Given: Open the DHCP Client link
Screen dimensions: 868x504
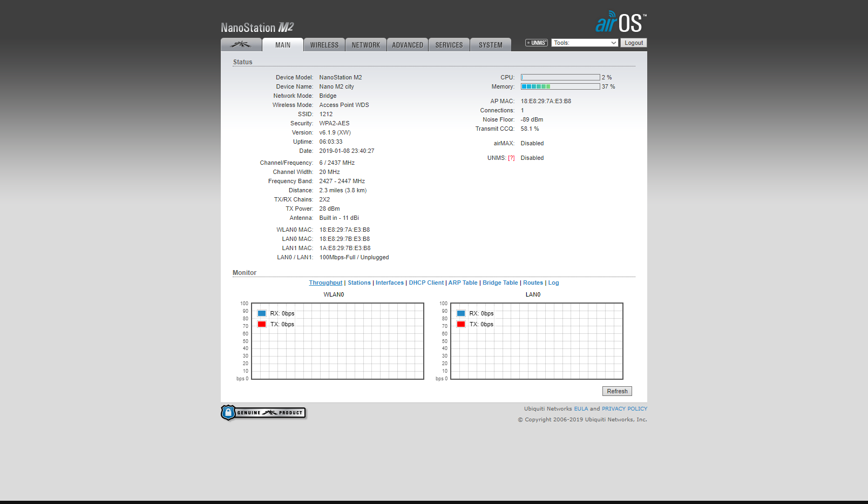Looking at the screenshot, I should click(x=426, y=283).
